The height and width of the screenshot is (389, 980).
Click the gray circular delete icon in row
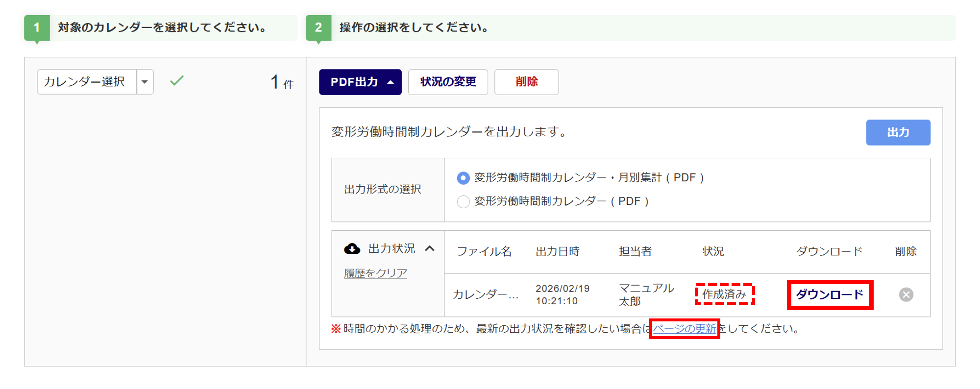coord(906,294)
